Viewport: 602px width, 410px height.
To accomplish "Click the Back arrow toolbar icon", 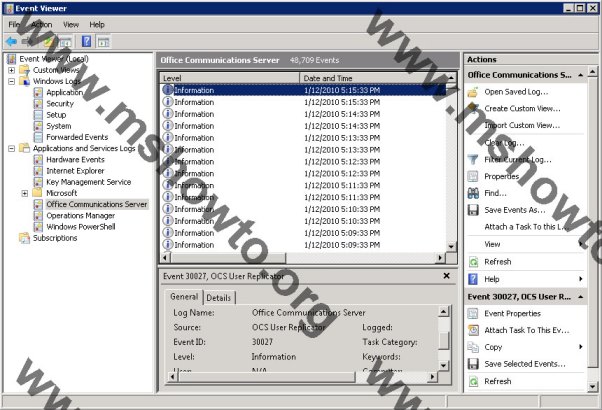I will (x=12, y=41).
